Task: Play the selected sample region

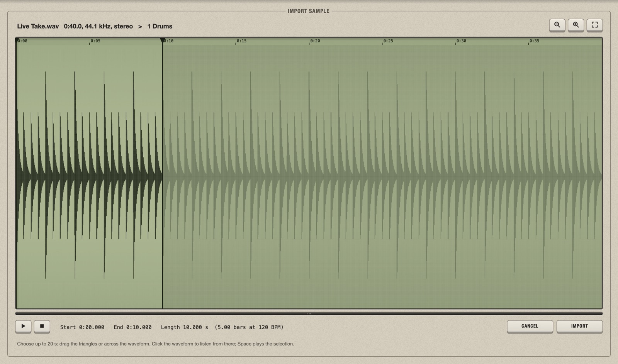Action: click(23, 326)
